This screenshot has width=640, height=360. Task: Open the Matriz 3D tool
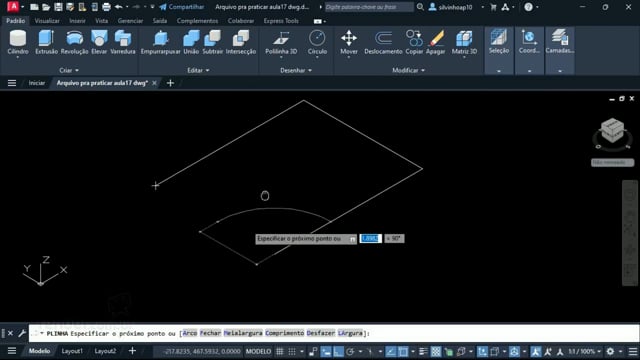[464, 42]
